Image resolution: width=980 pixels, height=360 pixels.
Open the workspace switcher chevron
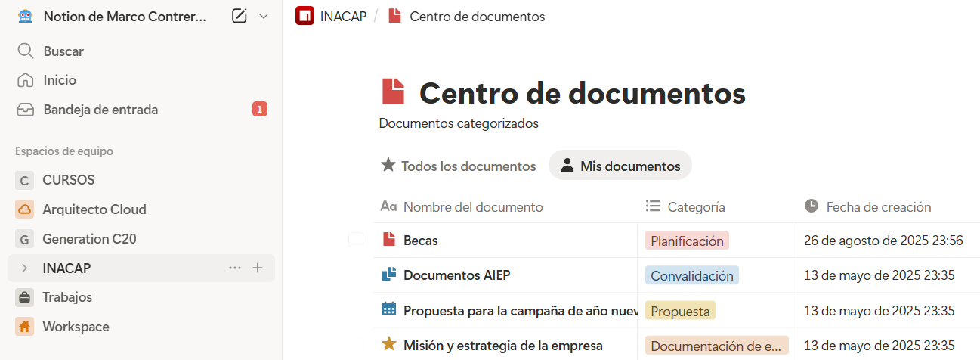click(264, 16)
